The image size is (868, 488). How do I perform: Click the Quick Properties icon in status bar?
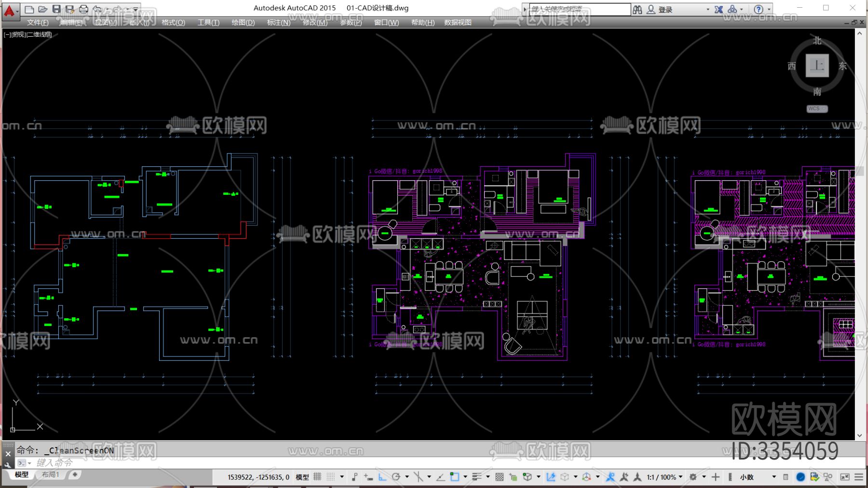[x=786, y=477]
